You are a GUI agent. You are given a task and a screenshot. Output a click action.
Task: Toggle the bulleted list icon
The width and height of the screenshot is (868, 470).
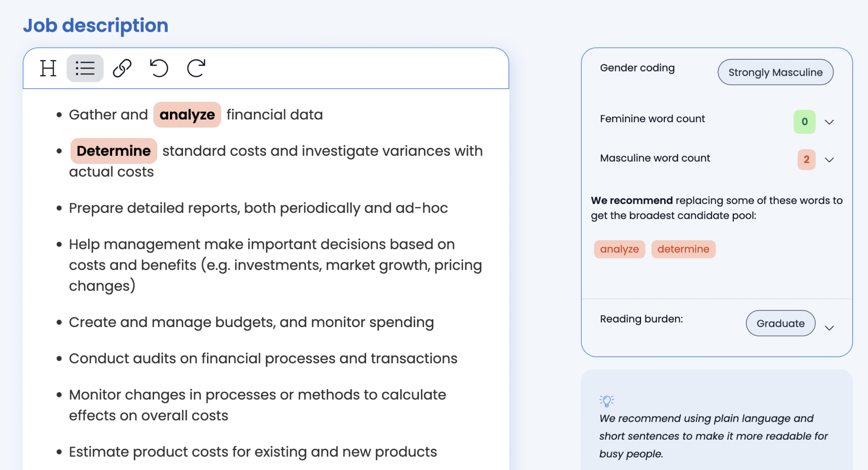(85, 68)
